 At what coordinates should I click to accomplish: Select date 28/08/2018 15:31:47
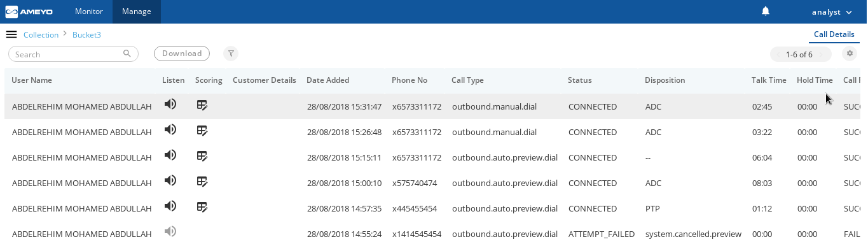(x=344, y=106)
